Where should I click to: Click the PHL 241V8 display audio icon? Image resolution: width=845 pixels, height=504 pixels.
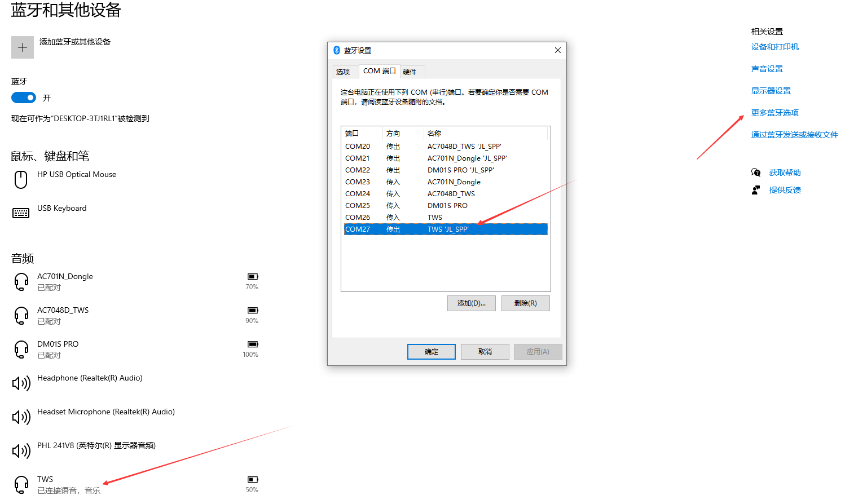[21, 451]
